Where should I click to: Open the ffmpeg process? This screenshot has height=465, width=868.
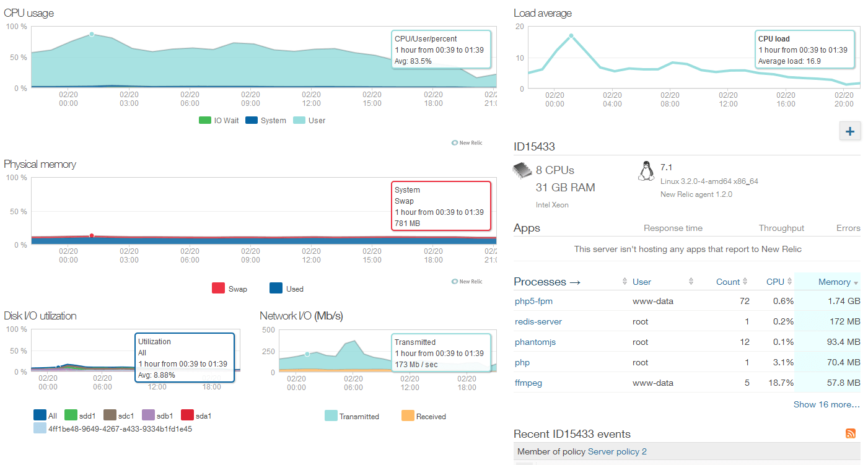click(x=528, y=383)
